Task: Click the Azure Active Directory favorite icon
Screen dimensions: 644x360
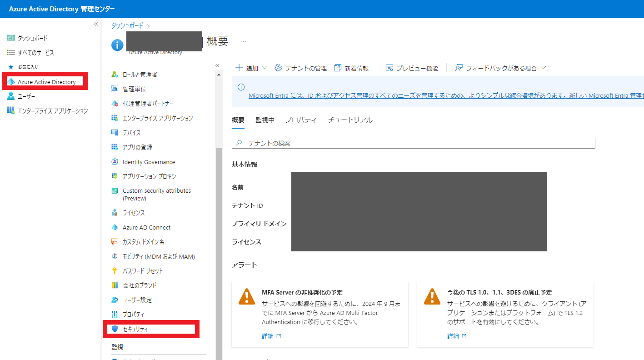Action: click(11, 82)
